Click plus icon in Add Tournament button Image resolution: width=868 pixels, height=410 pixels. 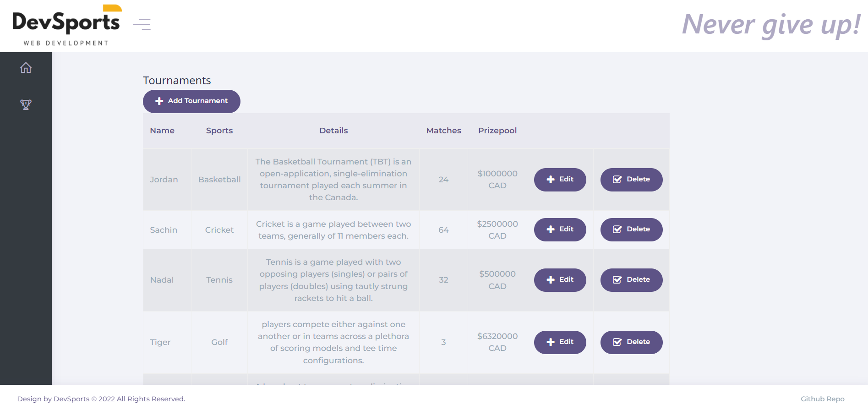[x=159, y=101]
